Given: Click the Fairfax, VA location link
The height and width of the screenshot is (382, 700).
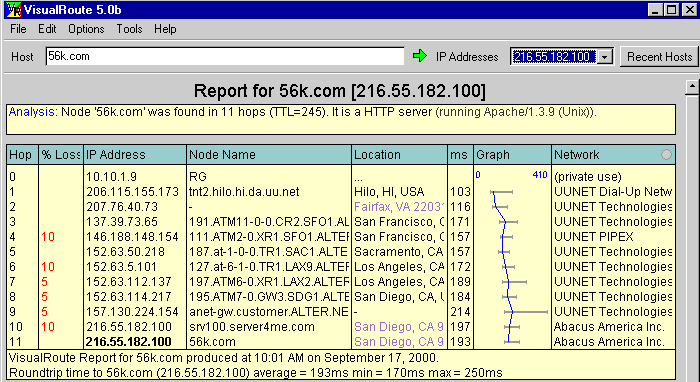Looking at the screenshot, I should [x=400, y=207].
